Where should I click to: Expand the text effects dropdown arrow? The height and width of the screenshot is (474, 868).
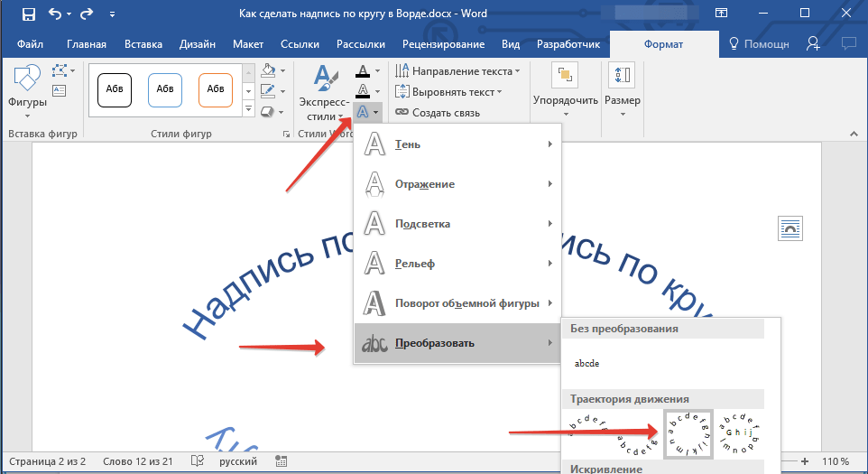point(376,113)
